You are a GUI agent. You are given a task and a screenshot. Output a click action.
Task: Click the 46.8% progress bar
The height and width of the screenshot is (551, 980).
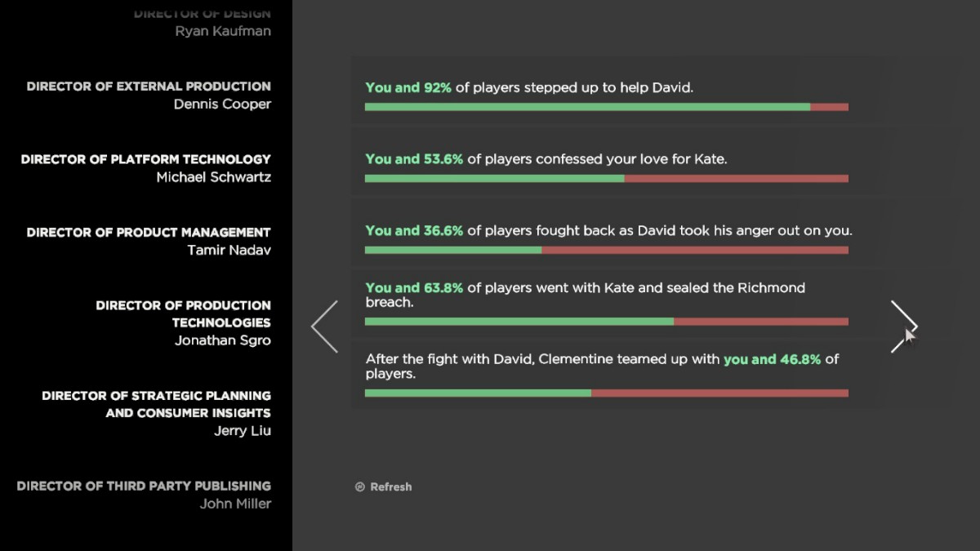[x=606, y=393]
